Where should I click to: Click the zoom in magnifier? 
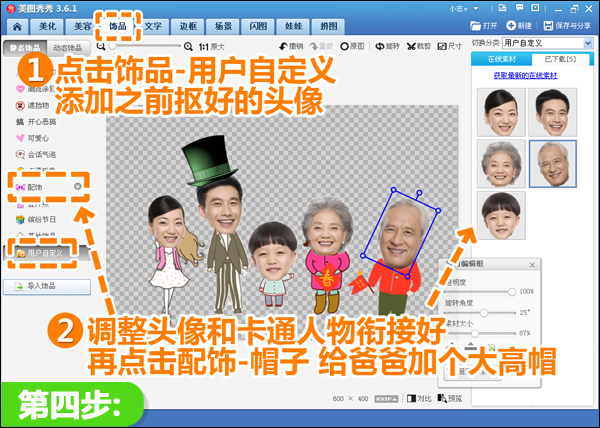click(x=188, y=47)
